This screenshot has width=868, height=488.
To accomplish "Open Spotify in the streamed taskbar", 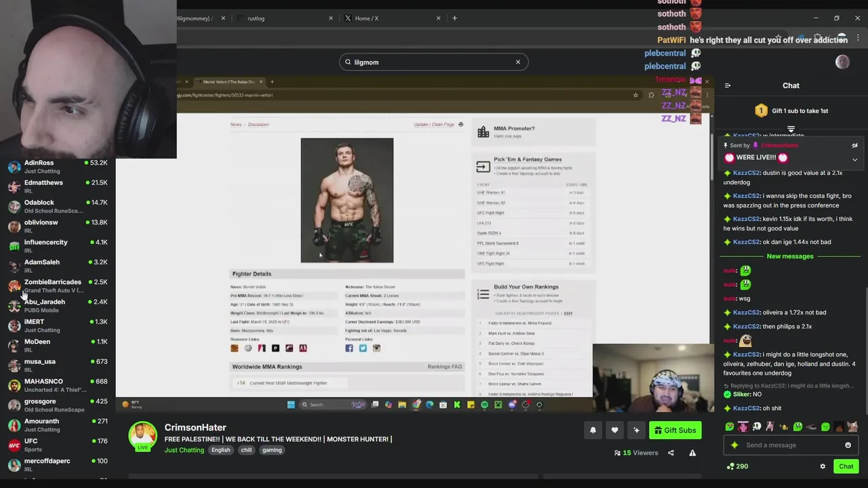I will click(x=484, y=405).
